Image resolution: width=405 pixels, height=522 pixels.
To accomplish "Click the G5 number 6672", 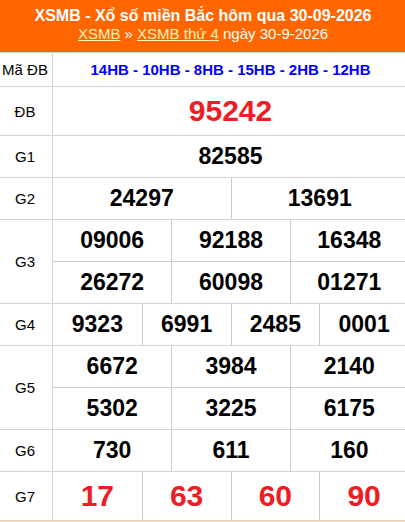I will (112, 366).
